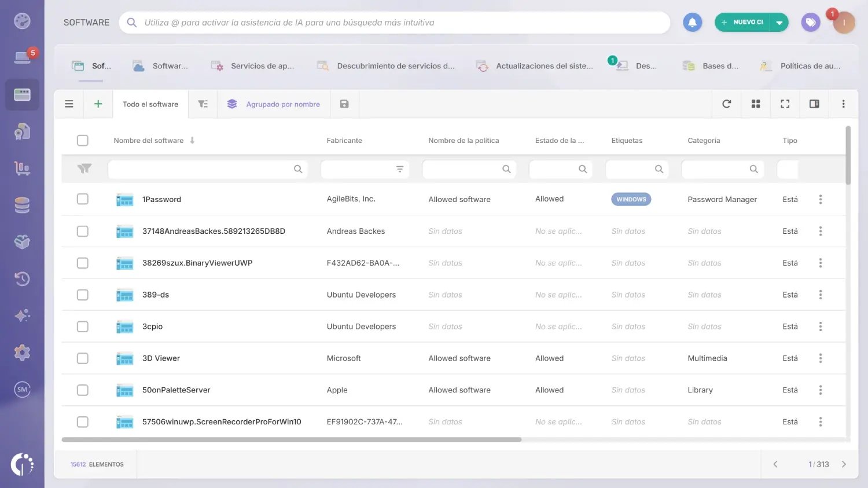Check the 50onPaletteServer row checkbox

point(83,390)
